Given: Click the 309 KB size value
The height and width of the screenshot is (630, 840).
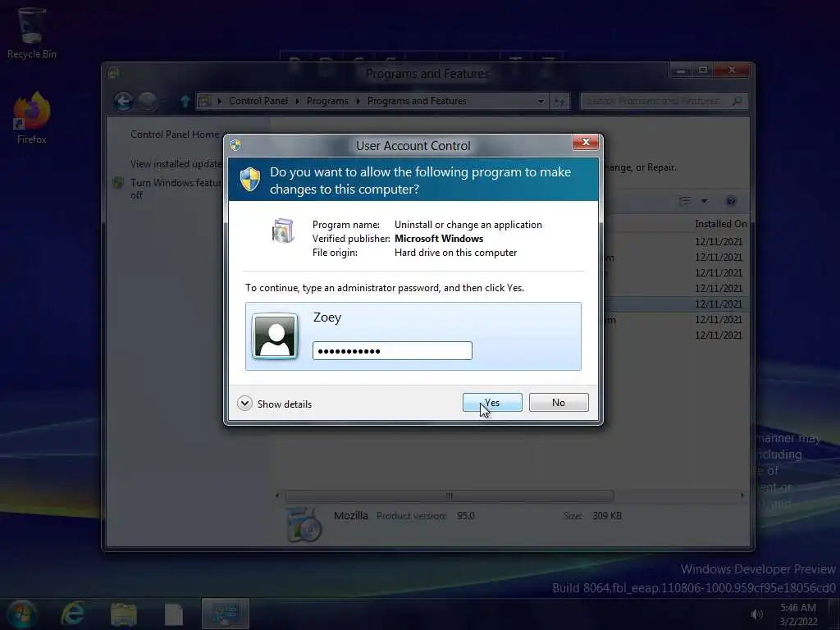Looking at the screenshot, I should [x=607, y=515].
